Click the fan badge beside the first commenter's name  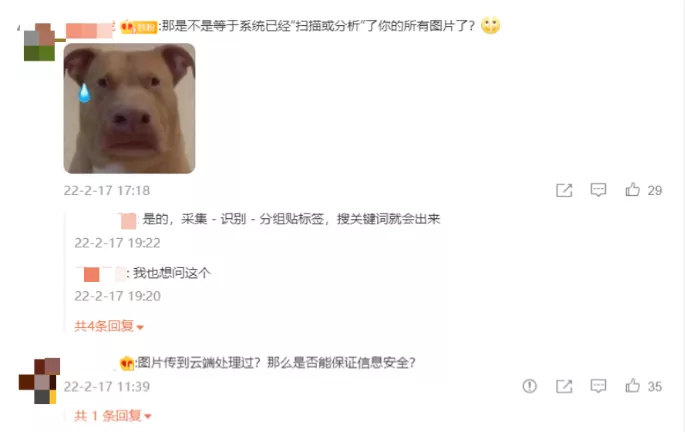pos(138,27)
